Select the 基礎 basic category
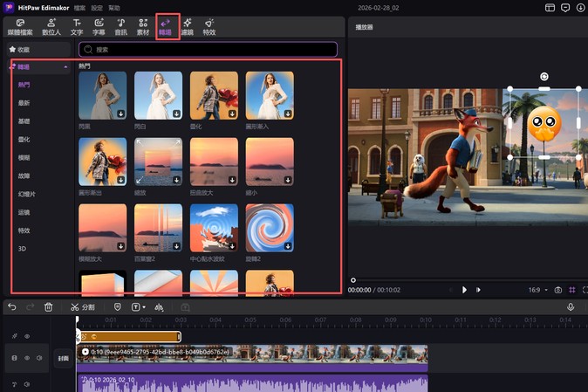 click(24, 121)
